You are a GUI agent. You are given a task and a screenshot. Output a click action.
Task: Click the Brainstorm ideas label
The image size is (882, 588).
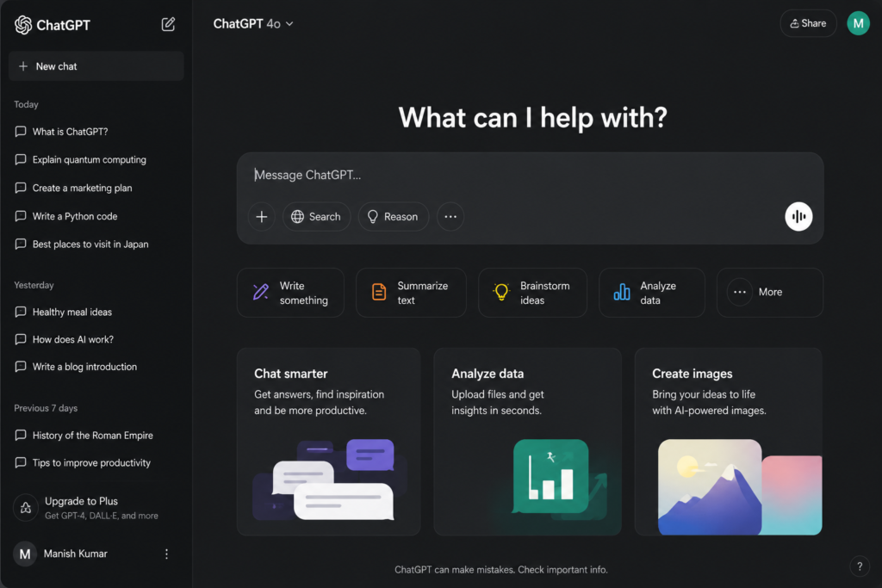tap(544, 293)
